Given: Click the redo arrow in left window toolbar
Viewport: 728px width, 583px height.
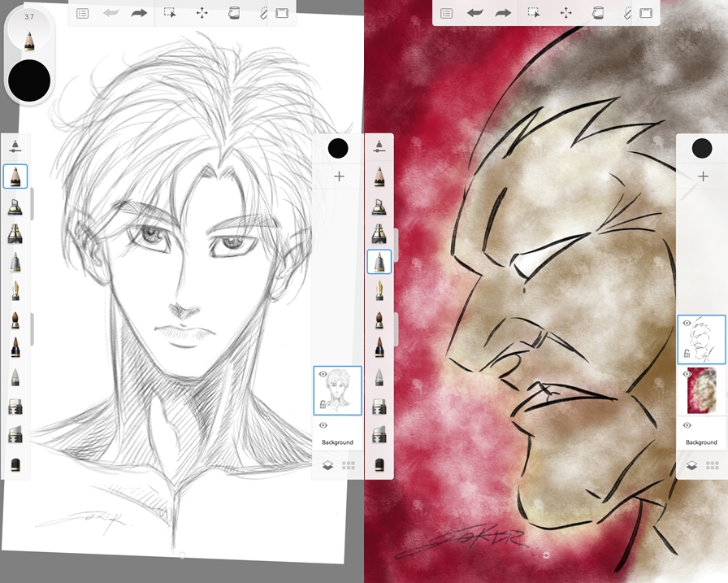Looking at the screenshot, I should click(x=139, y=13).
